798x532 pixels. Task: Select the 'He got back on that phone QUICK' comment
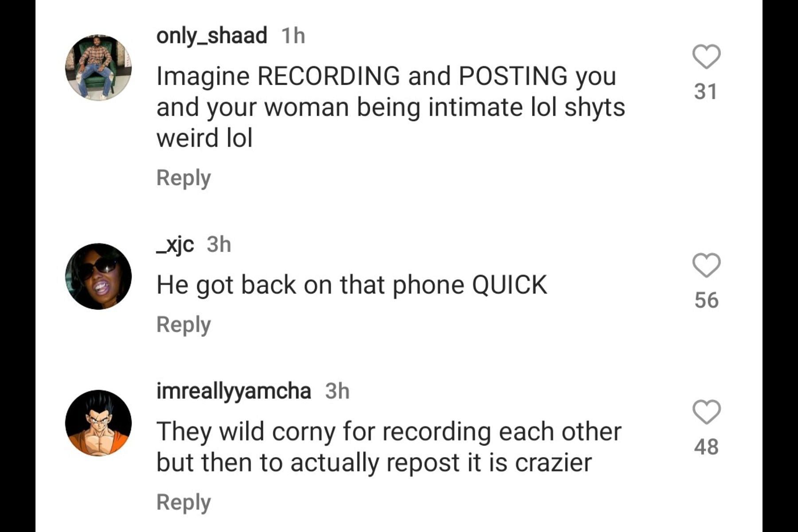coord(352,285)
